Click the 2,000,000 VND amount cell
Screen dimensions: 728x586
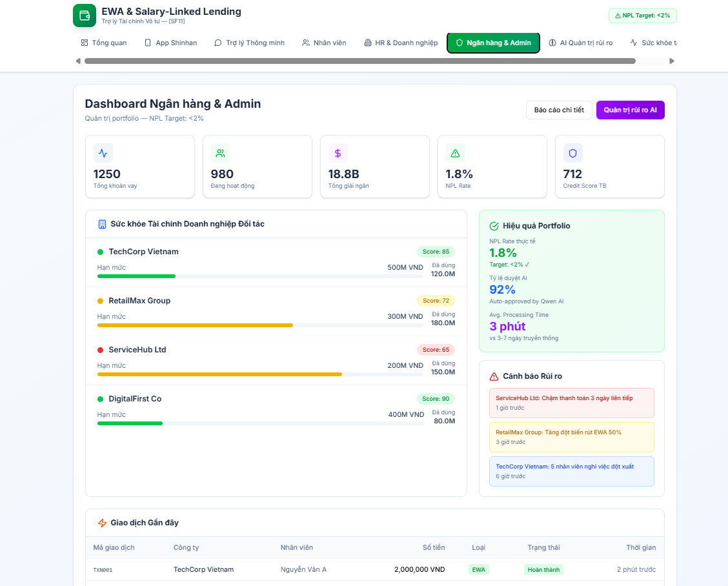point(420,570)
